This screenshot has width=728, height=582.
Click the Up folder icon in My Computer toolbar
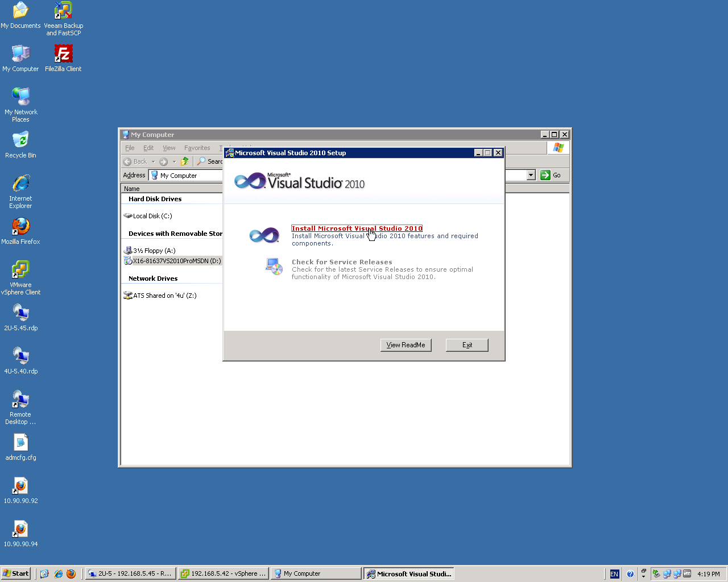tap(184, 161)
